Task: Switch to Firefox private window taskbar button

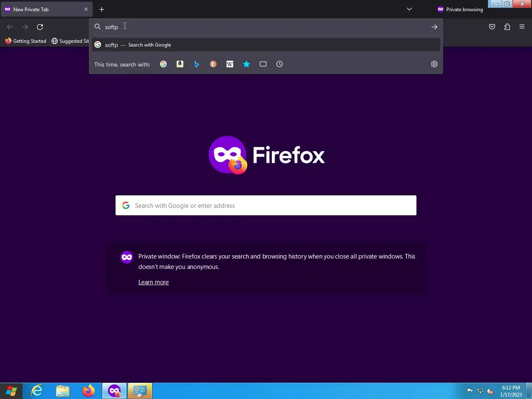Action: pos(114,391)
